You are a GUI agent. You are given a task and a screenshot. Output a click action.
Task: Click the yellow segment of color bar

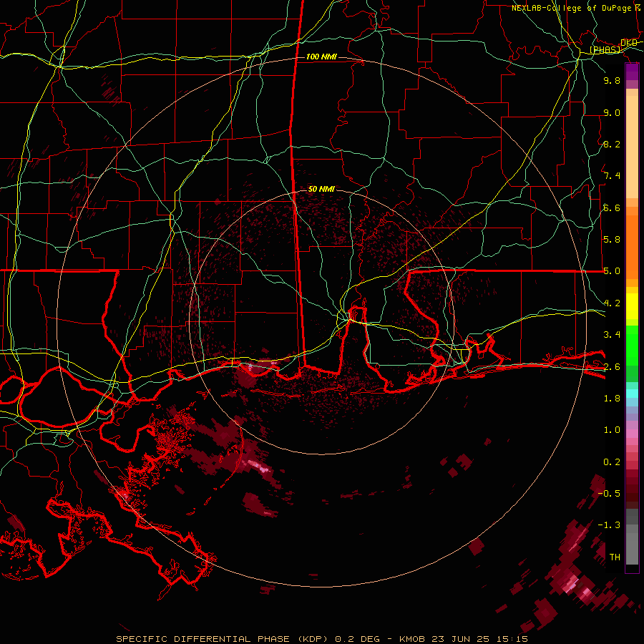click(x=632, y=306)
